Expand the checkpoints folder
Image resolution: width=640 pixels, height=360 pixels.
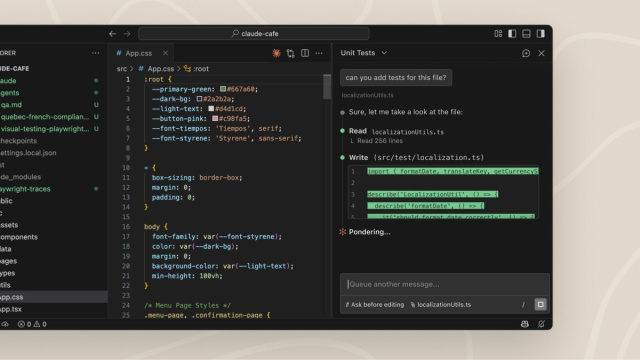tap(18, 141)
